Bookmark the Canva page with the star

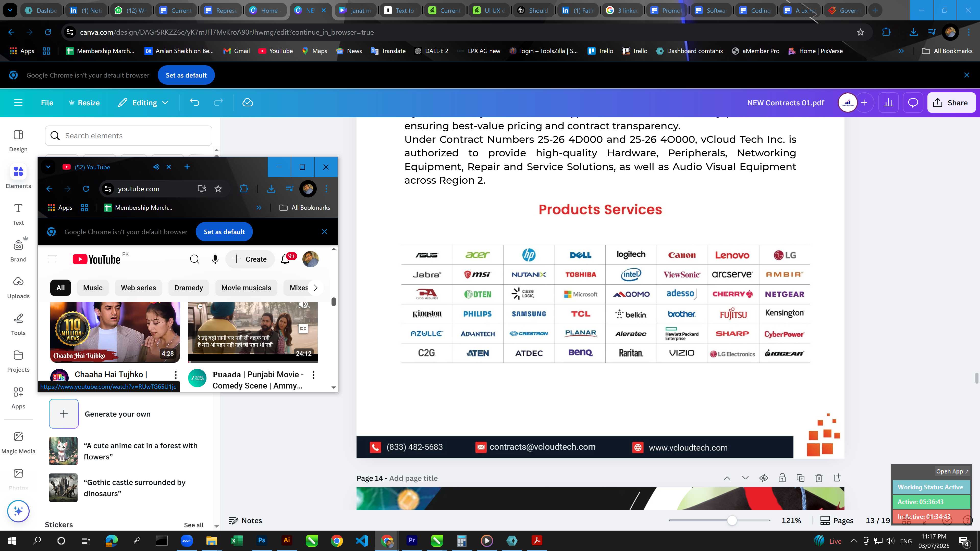[861, 32]
